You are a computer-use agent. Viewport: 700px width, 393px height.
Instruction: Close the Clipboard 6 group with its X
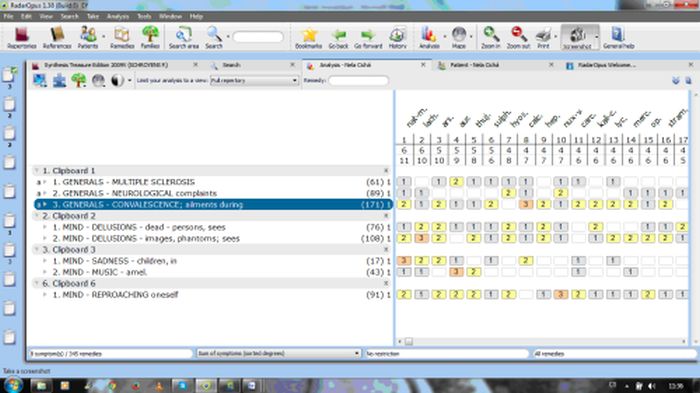point(386,284)
